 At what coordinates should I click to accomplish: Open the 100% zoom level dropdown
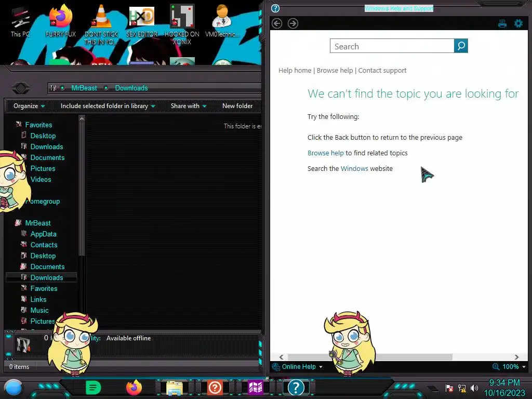[514, 366]
